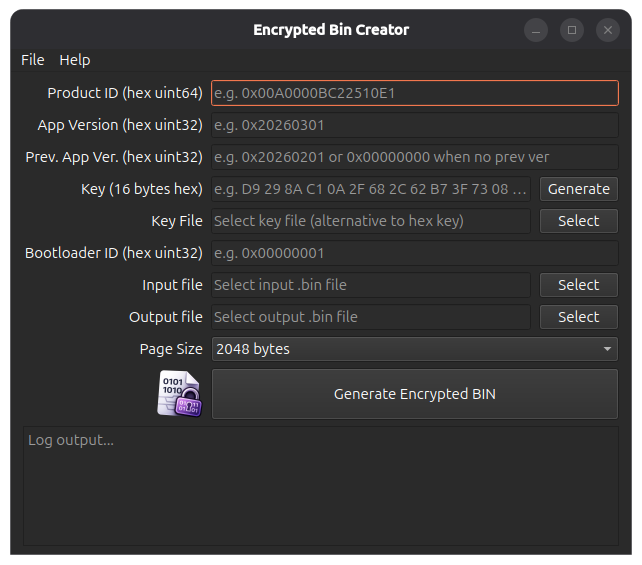Minimize the Encrypted Bin Creator window
This screenshot has width=642, height=565.
click(536, 30)
